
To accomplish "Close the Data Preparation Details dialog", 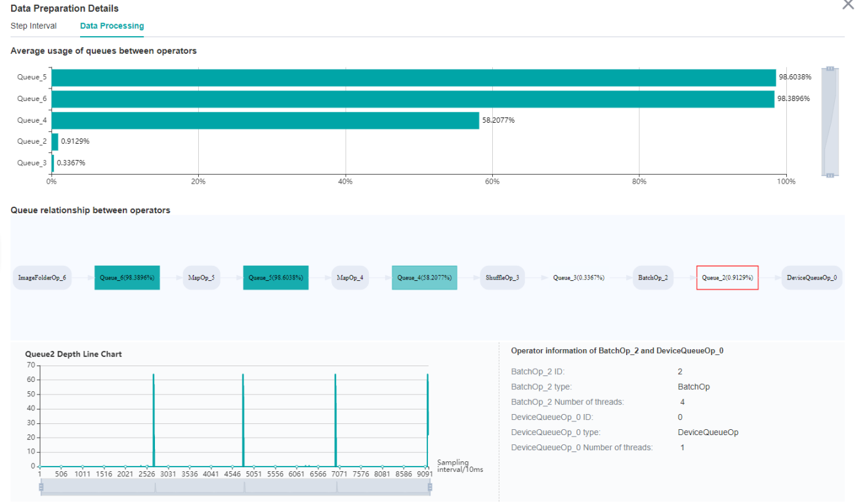I will tap(848, 5).
